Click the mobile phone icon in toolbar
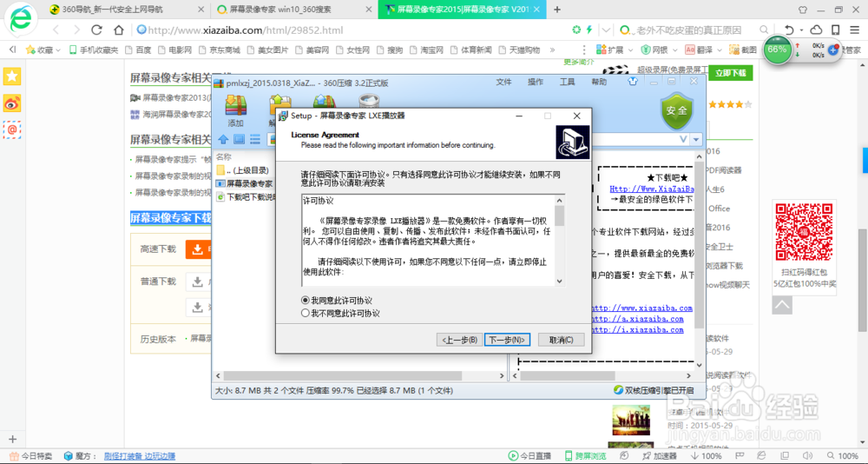Screen dimensions: 868x464 835,30
